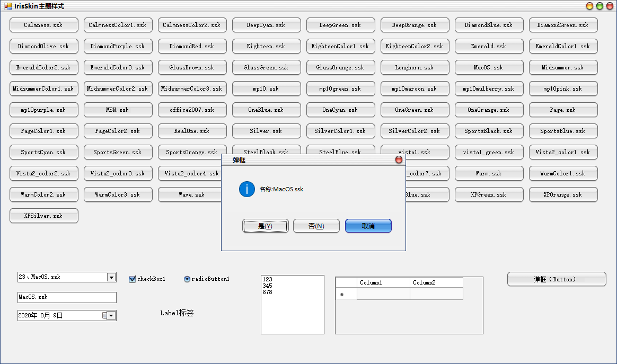Click the Page.ssk button
This screenshot has width=617, height=364.
click(563, 110)
